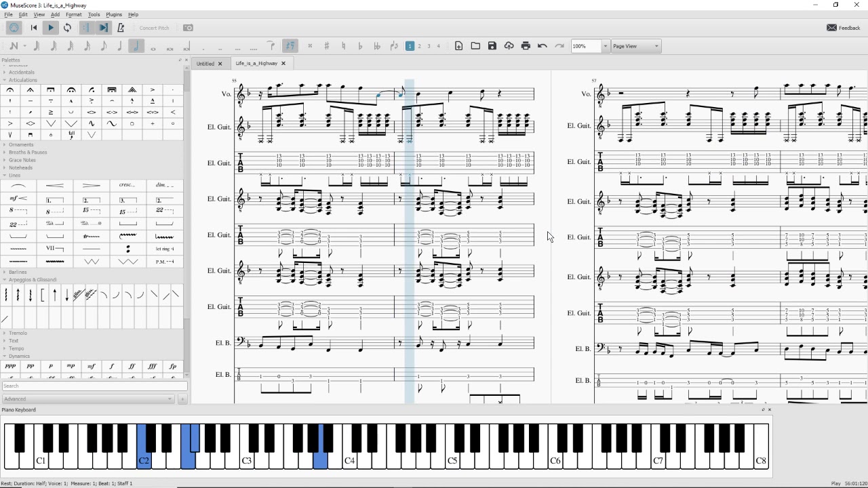Image resolution: width=868 pixels, height=488 pixels.
Task: Toggle Concert Pitch
Action: coord(155,28)
